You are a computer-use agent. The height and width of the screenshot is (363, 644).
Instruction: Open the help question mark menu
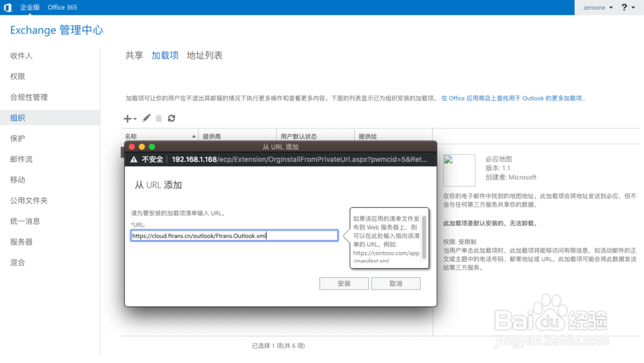point(624,7)
